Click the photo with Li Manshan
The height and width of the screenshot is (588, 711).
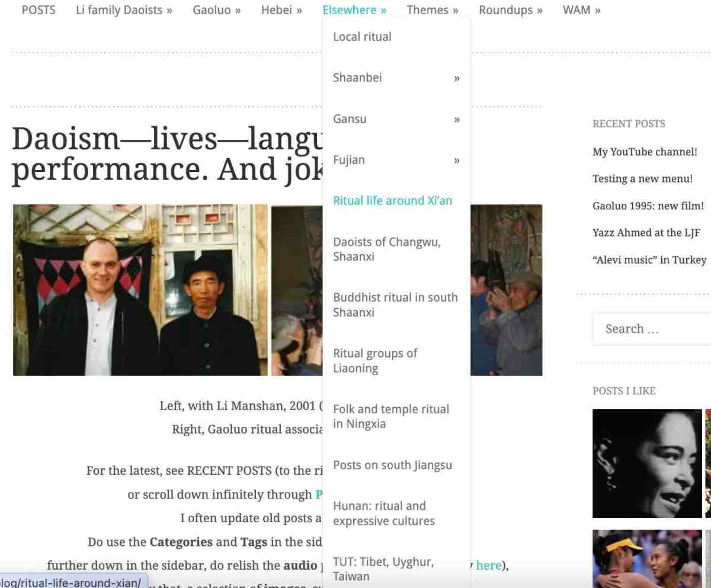click(x=140, y=290)
